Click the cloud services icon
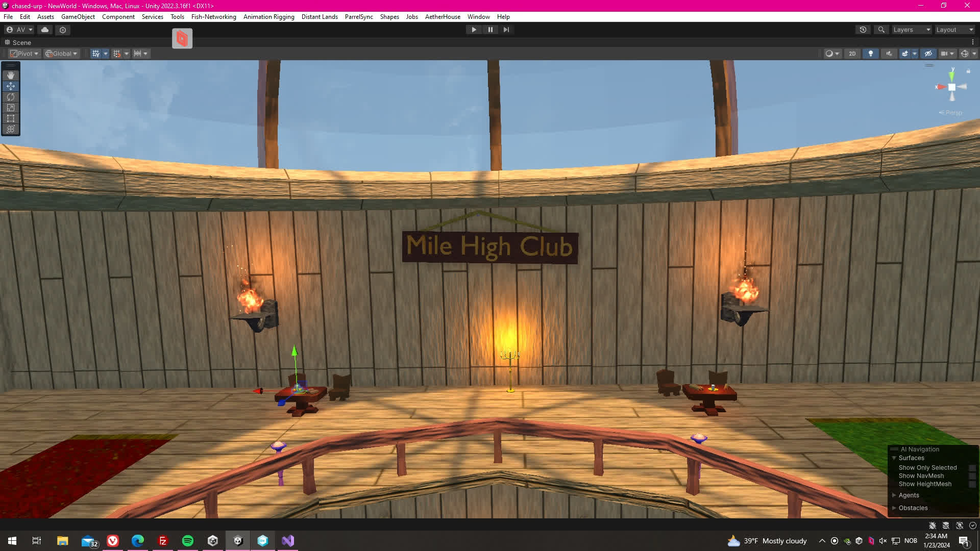Screen dimensions: 980x551 [45, 30]
